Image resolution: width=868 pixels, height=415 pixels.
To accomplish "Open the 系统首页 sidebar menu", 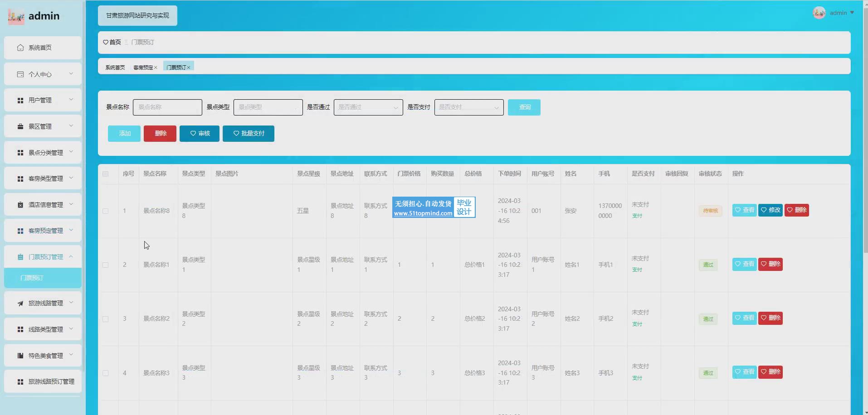I will coord(43,48).
